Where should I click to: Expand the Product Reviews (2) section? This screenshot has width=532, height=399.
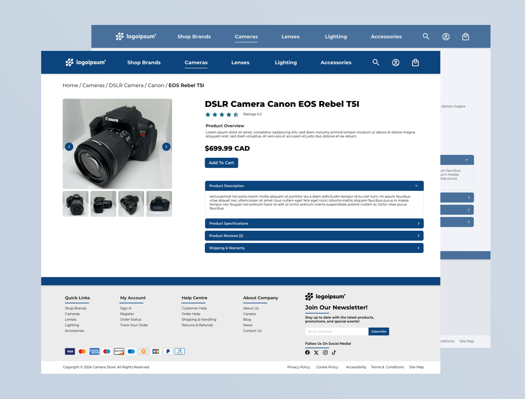click(x=314, y=236)
